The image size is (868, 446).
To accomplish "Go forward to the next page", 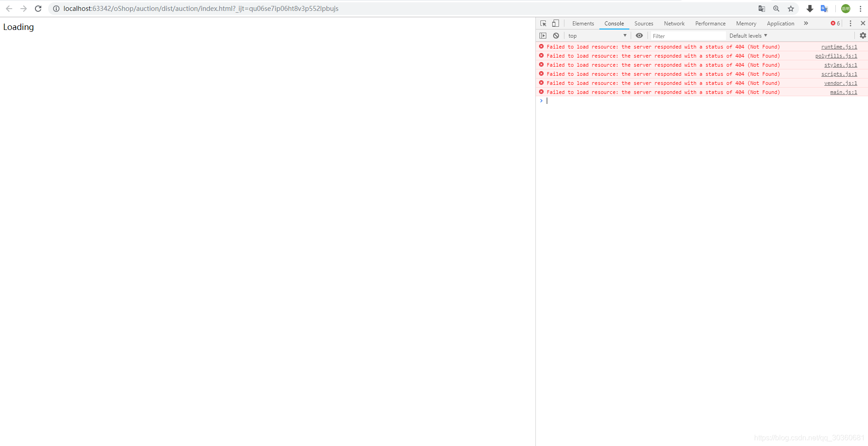I will (x=24, y=9).
